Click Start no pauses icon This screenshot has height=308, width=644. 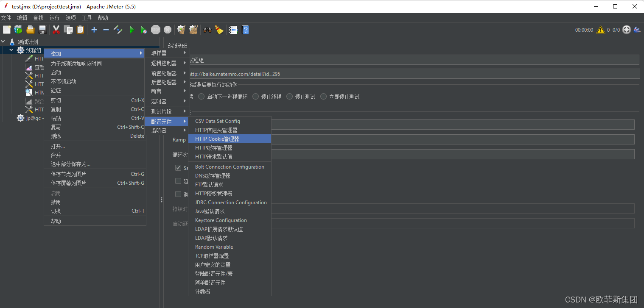pyautogui.click(x=144, y=30)
